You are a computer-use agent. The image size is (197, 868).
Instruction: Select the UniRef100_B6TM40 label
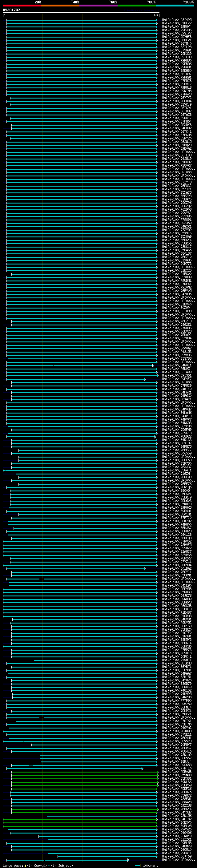tap(177, 43)
